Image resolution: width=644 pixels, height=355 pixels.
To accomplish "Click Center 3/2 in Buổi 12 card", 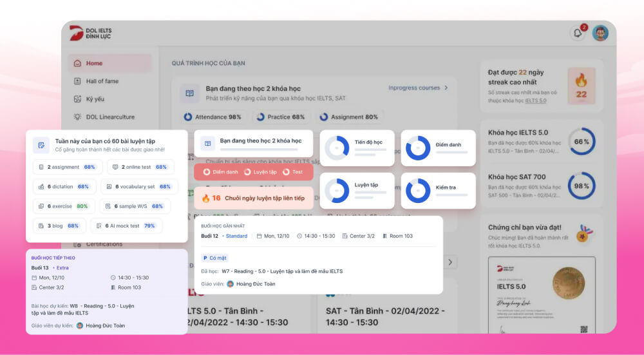I will tap(359, 236).
